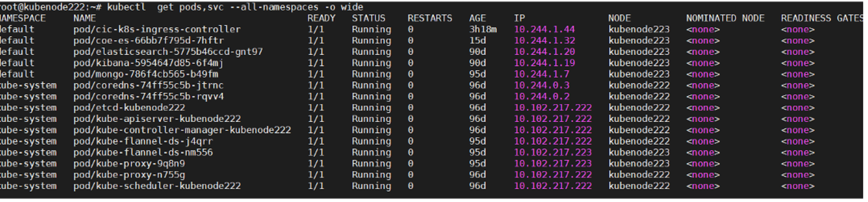Click IP address 10.244.1.19
Image resolution: width=868 pixels, height=202 pixels.
click(545, 63)
